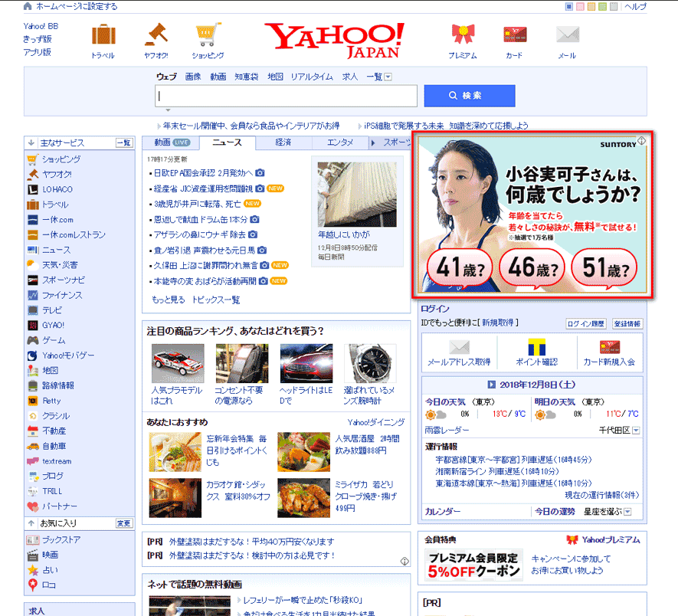Open the もっと見る link below news list
Screen dimensions: 678x616
168,300
